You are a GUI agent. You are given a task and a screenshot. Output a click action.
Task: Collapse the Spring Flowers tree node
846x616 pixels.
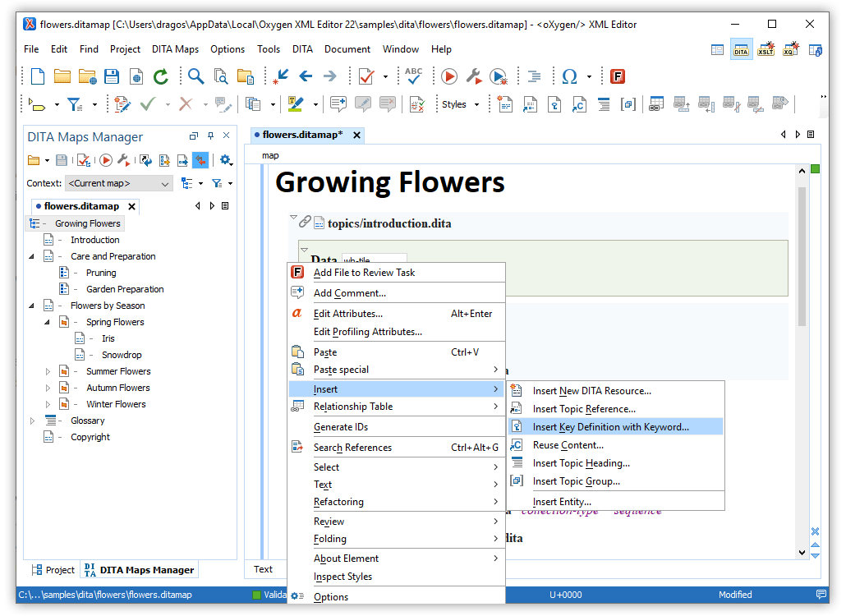[x=48, y=322]
